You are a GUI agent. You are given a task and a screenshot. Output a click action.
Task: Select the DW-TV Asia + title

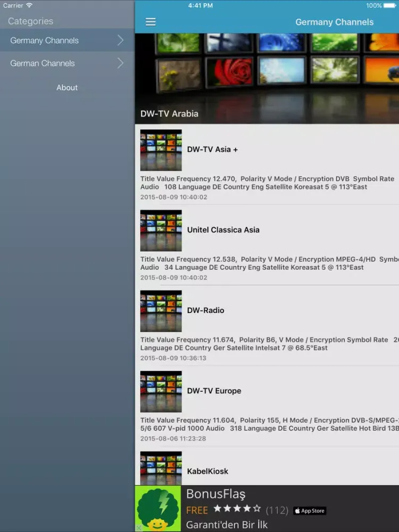click(x=212, y=149)
